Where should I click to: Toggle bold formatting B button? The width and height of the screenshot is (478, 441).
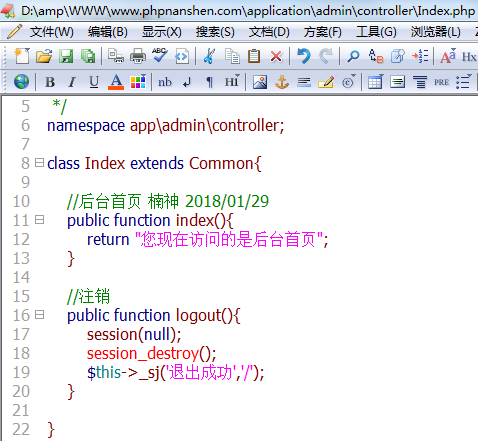pos(50,82)
